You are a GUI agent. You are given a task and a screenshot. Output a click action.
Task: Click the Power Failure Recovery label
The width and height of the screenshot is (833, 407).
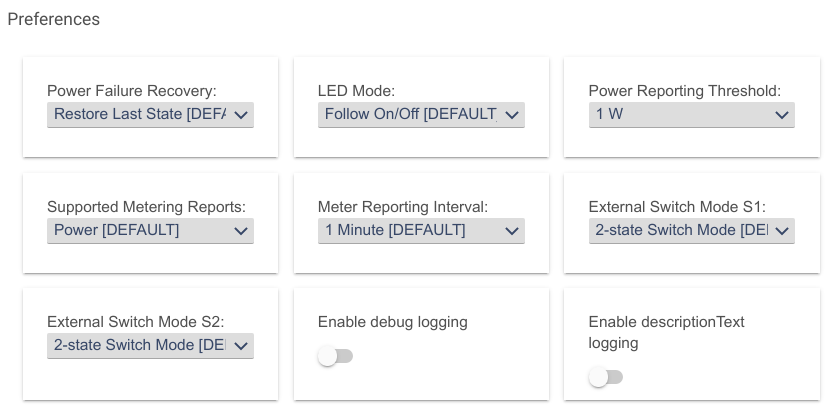pos(132,91)
